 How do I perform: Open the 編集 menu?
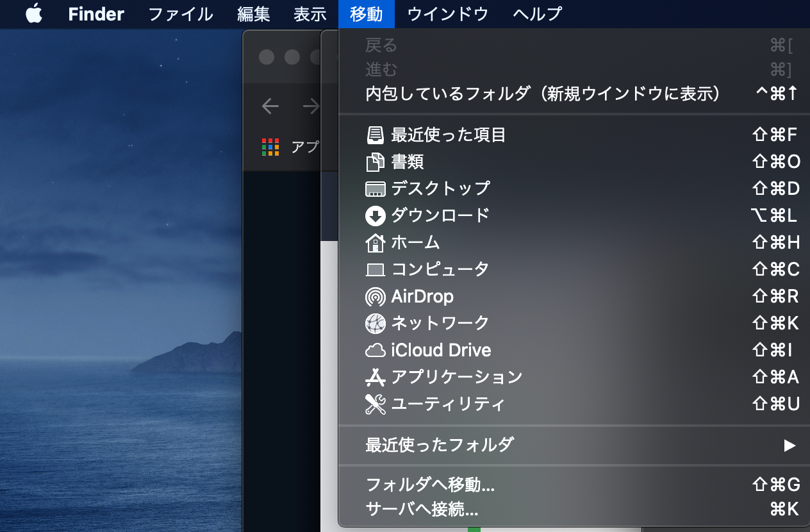point(254,14)
